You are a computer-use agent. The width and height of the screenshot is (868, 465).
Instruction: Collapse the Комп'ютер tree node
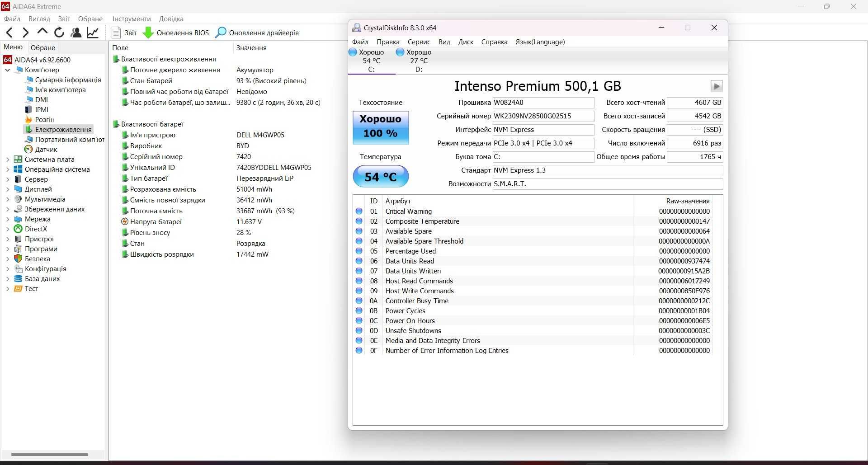pos(8,70)
